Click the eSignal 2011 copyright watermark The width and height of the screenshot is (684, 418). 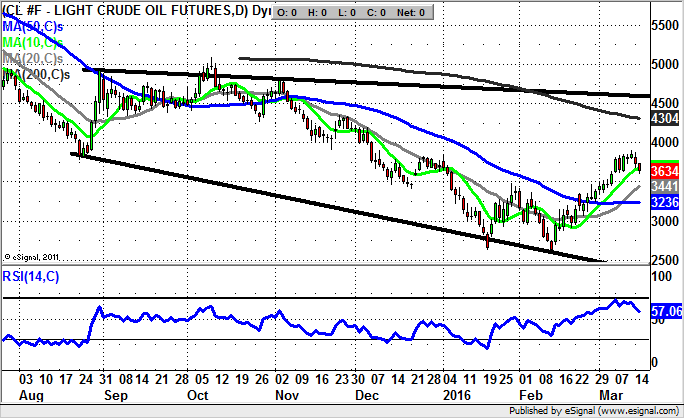point(31,255)
